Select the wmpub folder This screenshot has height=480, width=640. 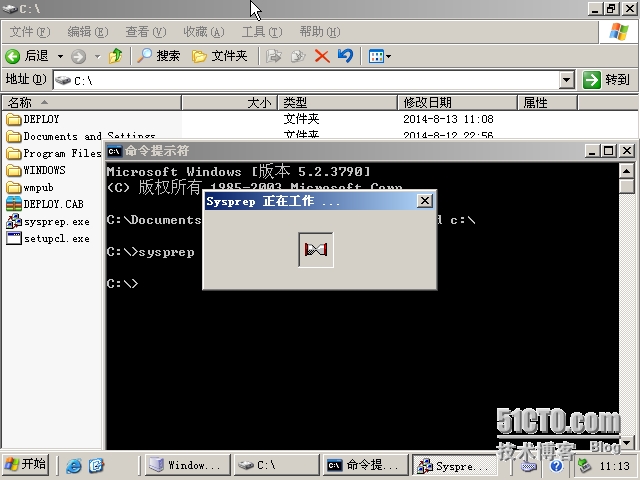pos(30,187)
